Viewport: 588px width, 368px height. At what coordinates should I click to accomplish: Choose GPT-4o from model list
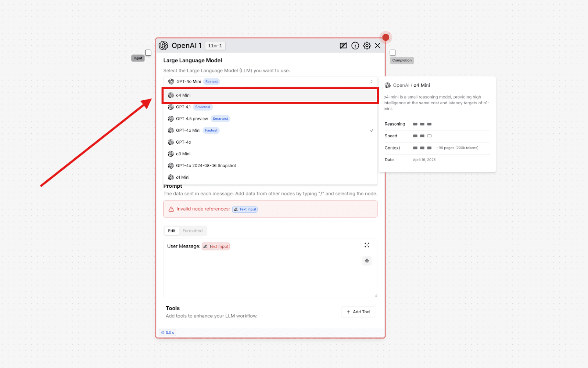tap(270, 142)
